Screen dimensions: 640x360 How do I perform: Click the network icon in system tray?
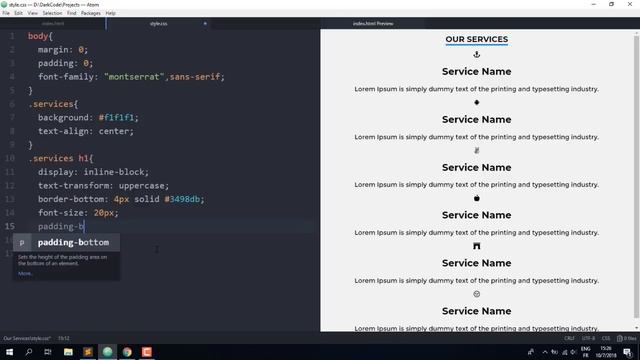(x=564, y=352)
